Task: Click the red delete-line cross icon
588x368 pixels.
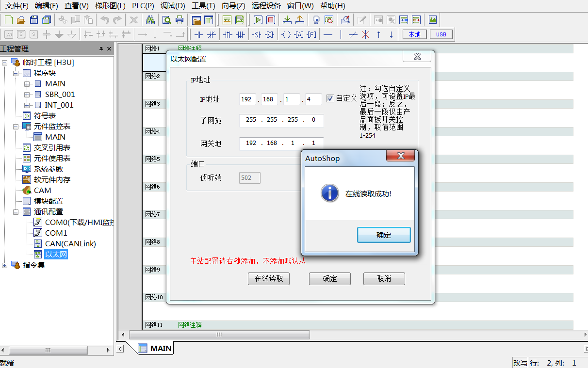Action: tap(365, 34)
